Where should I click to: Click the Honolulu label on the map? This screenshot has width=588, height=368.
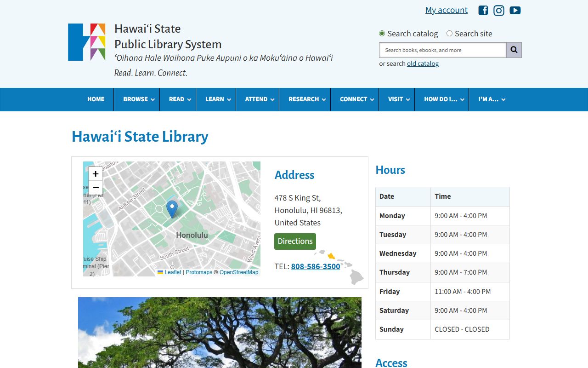(x=192, y=235)
